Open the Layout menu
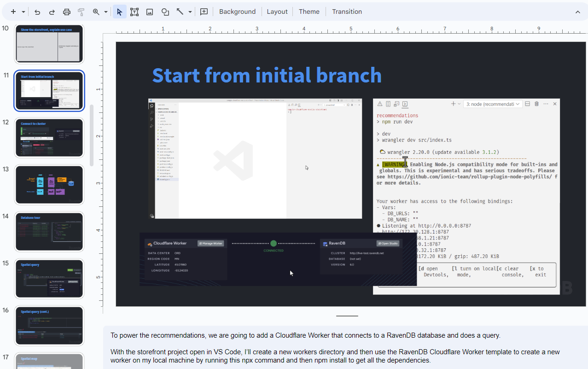This screenshot has width=588, height=369. 277,12
